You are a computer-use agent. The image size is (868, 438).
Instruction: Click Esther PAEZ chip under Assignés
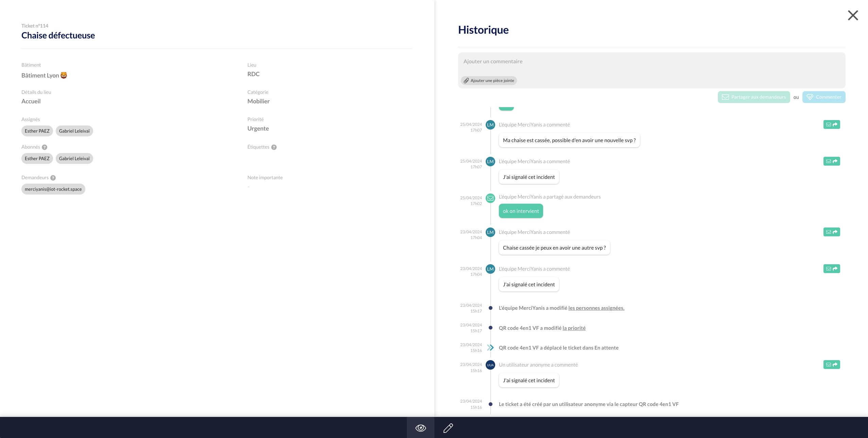37,131
